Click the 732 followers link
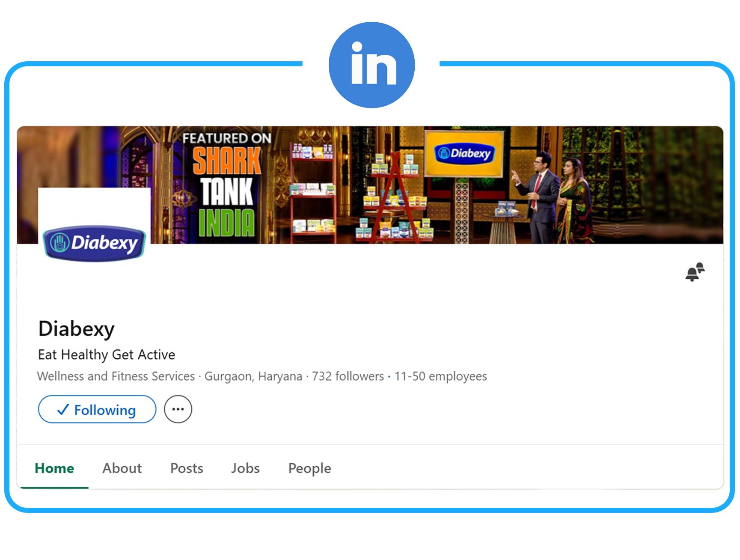 tap(348, 376)
